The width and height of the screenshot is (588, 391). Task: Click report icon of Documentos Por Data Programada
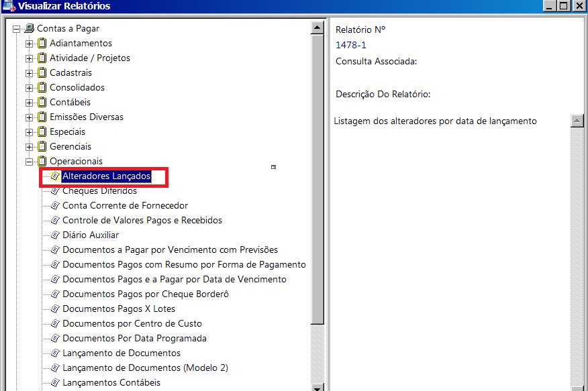coord(55,338)
